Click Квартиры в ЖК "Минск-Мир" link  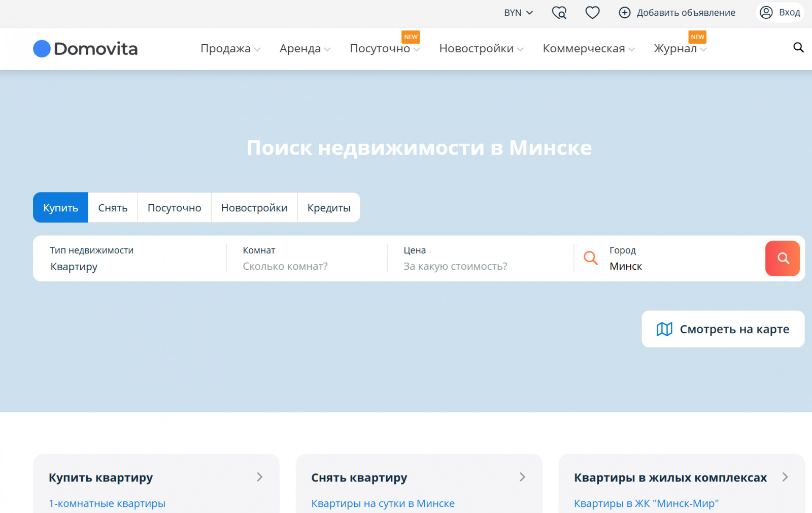pyautogui.click(x=646, y=503)
